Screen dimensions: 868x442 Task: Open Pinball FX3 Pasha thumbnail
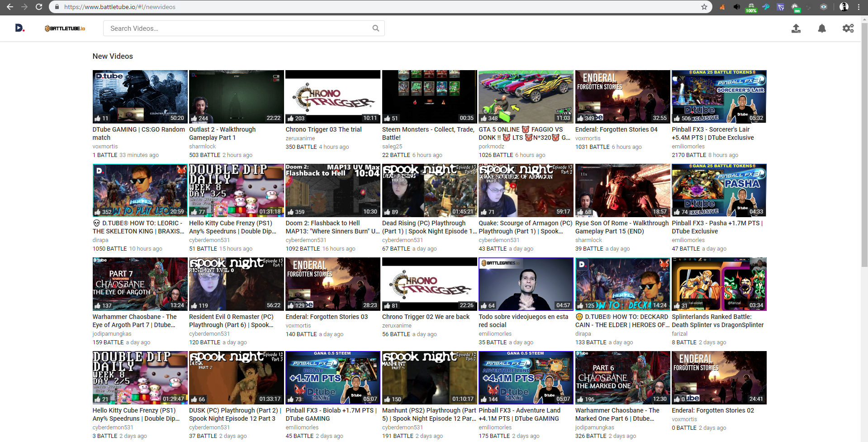pyautogui.click(x=719, y=190)
